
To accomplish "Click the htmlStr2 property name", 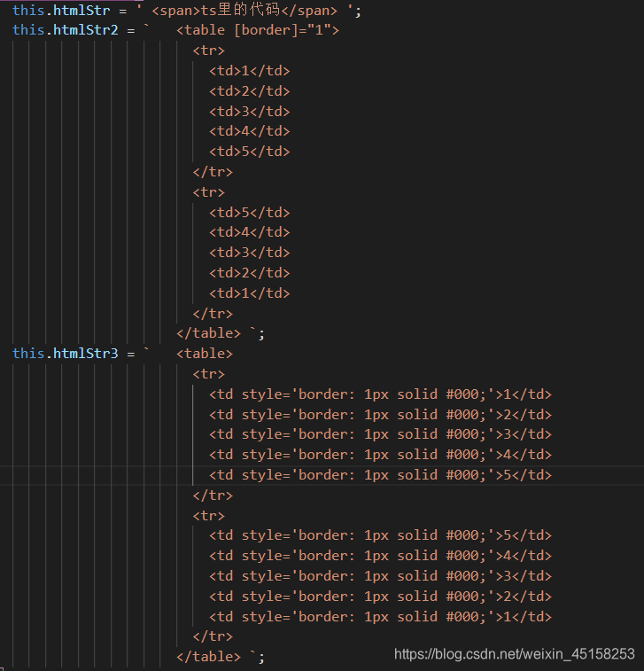I will point(86,30).
